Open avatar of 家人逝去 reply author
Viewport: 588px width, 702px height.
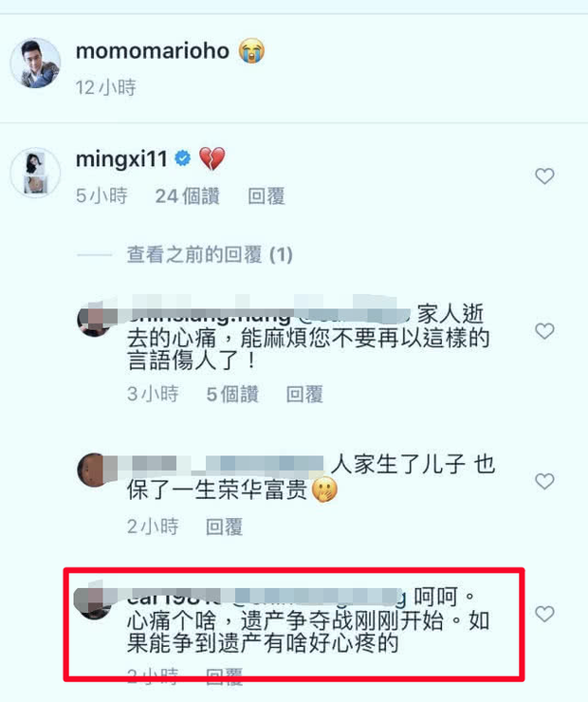pos(94,320)
